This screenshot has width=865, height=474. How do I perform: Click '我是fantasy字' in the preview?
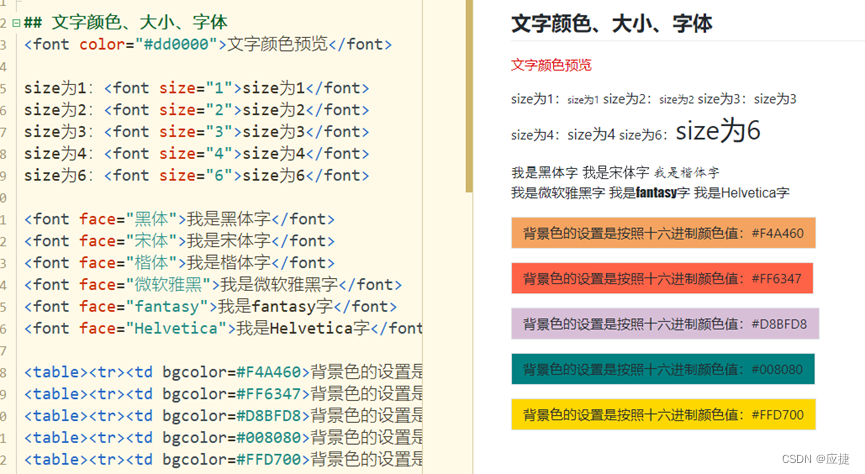pyautogui.click(x=649, y=193)
